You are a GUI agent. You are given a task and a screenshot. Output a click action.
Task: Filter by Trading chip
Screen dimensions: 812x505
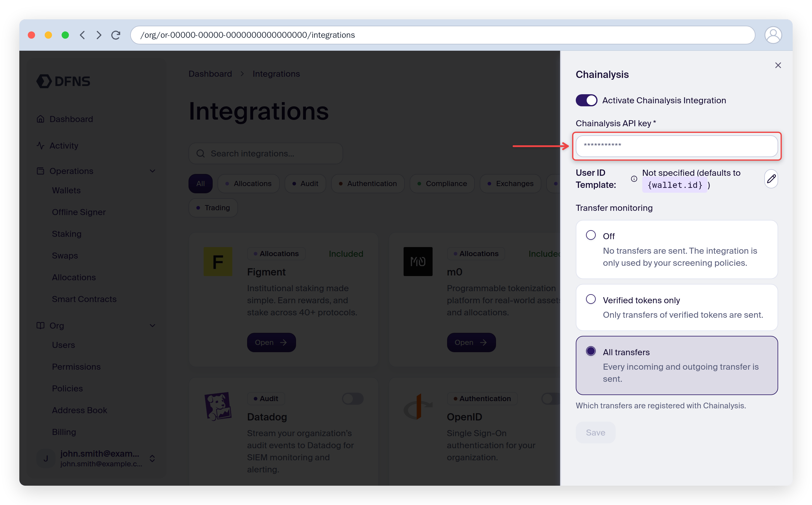point(213,208)
